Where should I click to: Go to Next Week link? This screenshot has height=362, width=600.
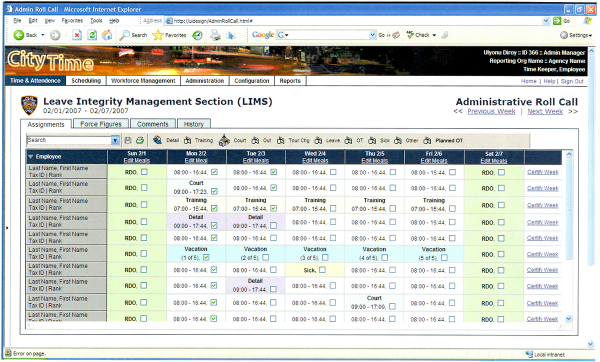545,111
